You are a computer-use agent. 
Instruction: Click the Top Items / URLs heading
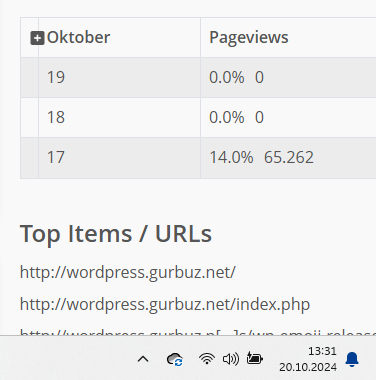116,234
